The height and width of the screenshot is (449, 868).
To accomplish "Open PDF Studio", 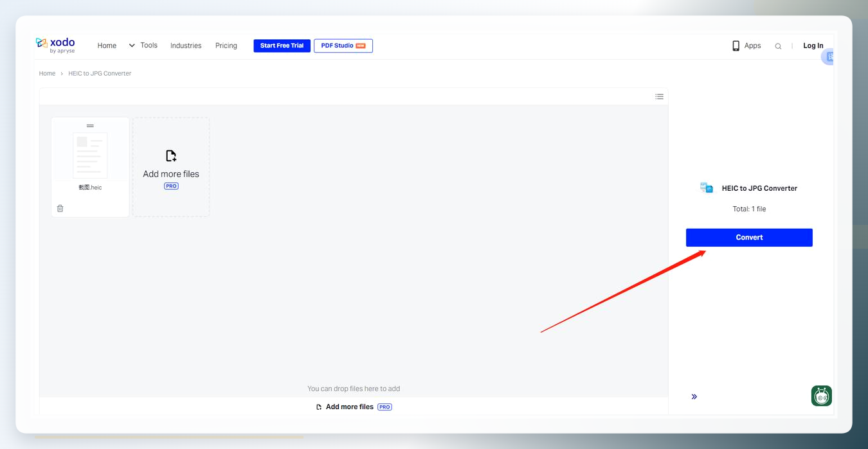I will [x=343, y=46].
